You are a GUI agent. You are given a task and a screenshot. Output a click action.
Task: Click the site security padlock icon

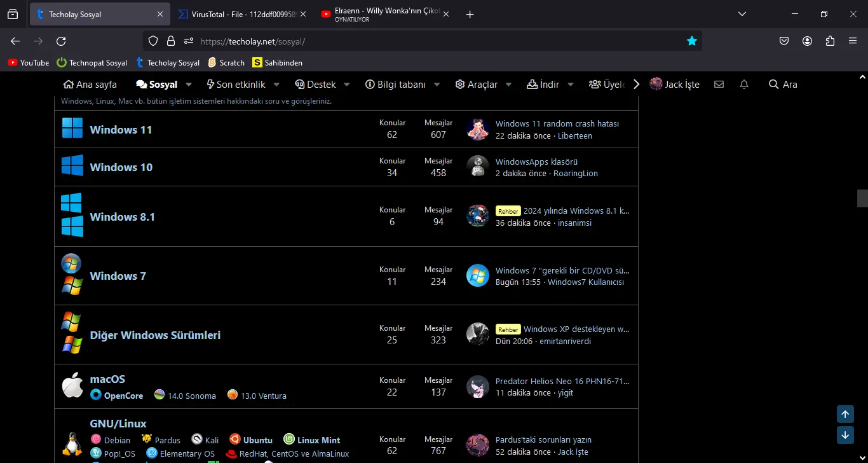coord(170,41)
